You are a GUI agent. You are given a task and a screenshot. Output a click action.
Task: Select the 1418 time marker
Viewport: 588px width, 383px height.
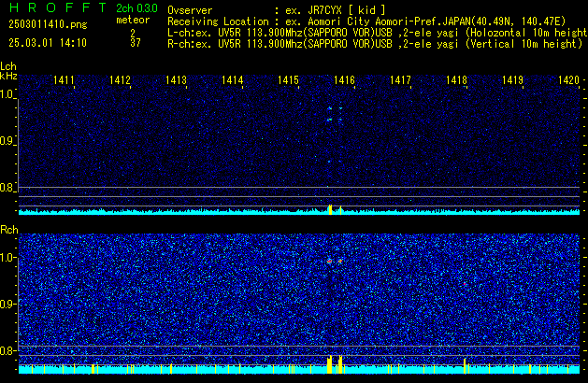coord(456,80)
